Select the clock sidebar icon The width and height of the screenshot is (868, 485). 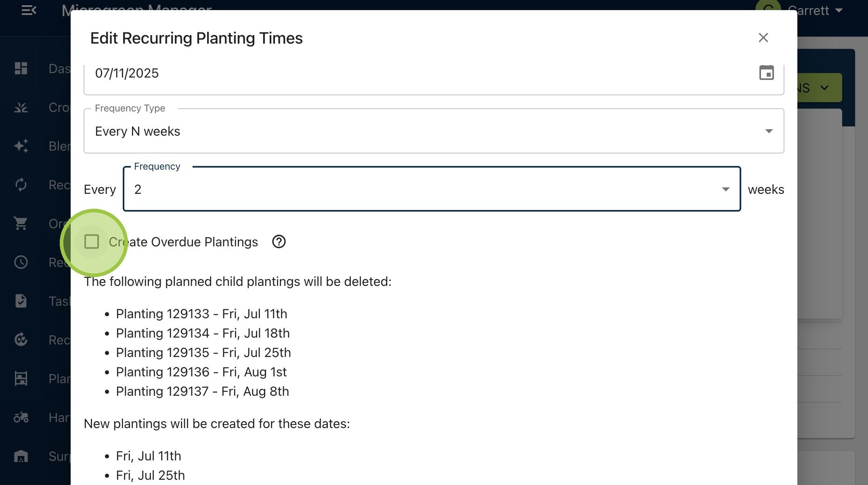(x=21, y=262)
